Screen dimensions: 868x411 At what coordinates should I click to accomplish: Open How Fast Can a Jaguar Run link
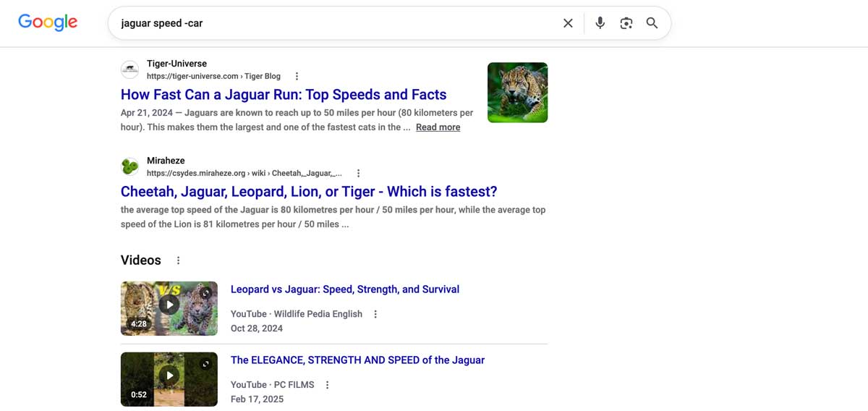tap(284, 95)
